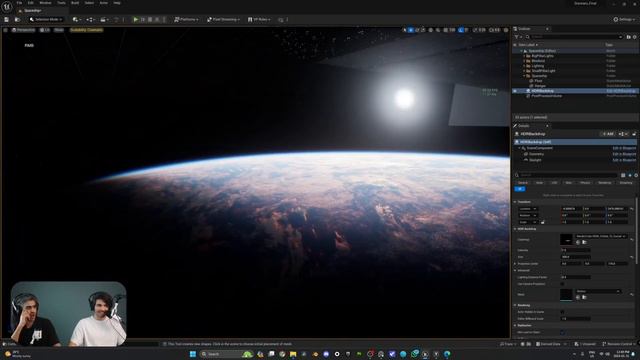
Task: Click the Outliner add folder icon
Action: 629,37
